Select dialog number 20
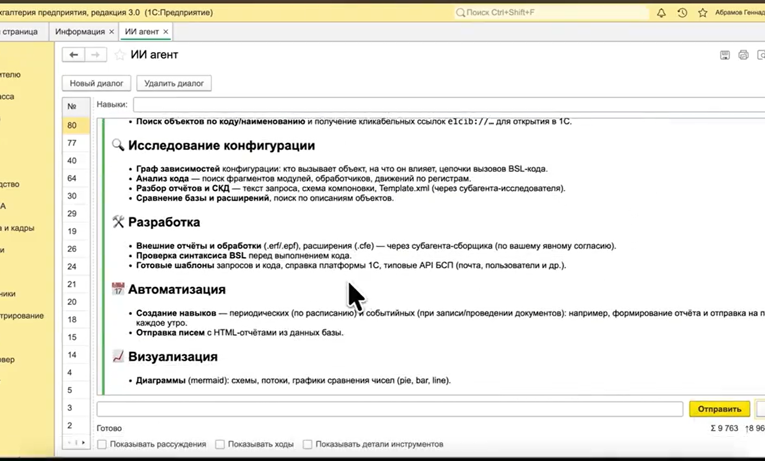This screenshot has height=461, width=765. (x=76, y=302)
